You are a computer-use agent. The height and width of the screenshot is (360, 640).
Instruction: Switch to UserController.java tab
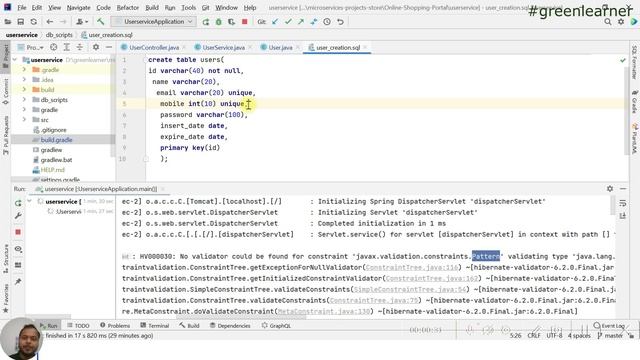tap(154, 47)
